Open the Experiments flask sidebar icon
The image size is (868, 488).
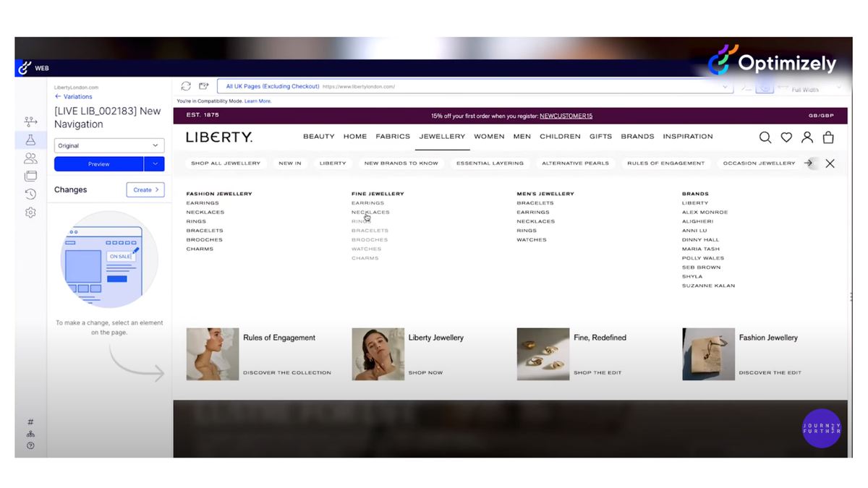coord(30,140)
